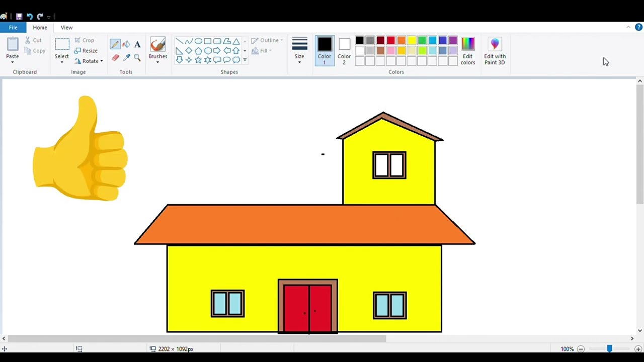This screenshot has height=362, width=644.
Task: Choose the Down arrow shape
Action: tap(179, 60)
